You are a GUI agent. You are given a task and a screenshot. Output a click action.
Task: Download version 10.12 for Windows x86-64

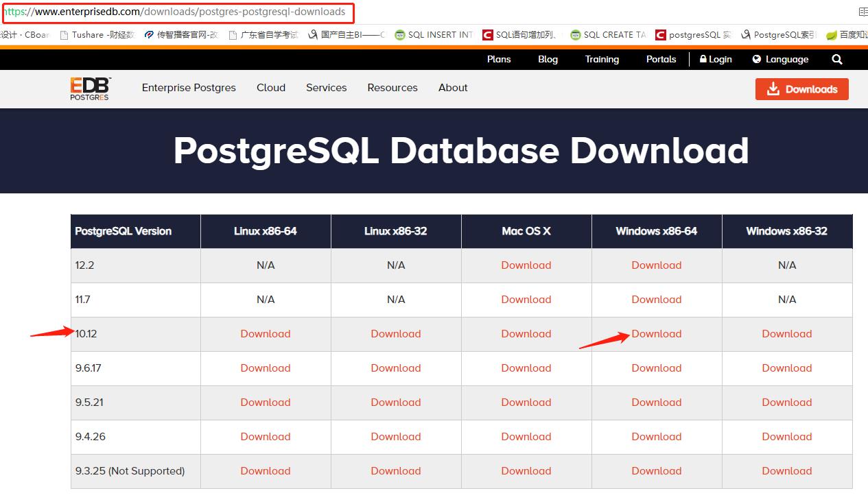tap(657, 334)
